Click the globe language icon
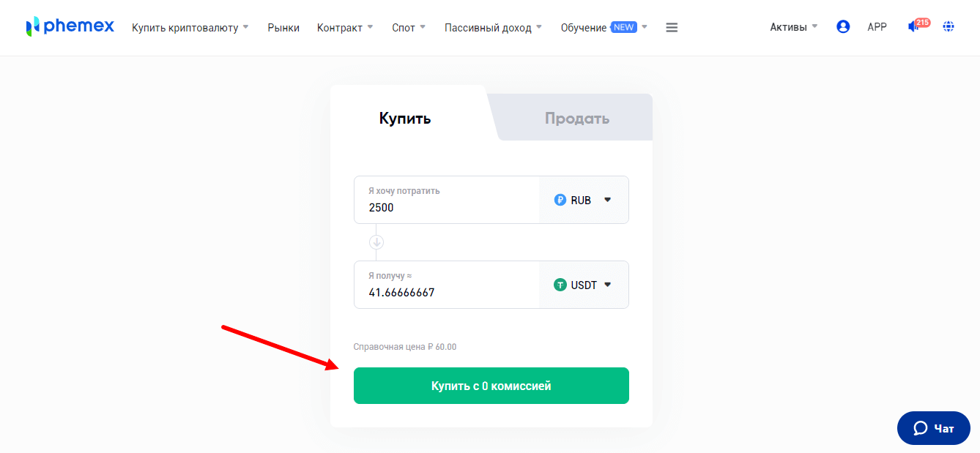980x453 pixels. 949,27
